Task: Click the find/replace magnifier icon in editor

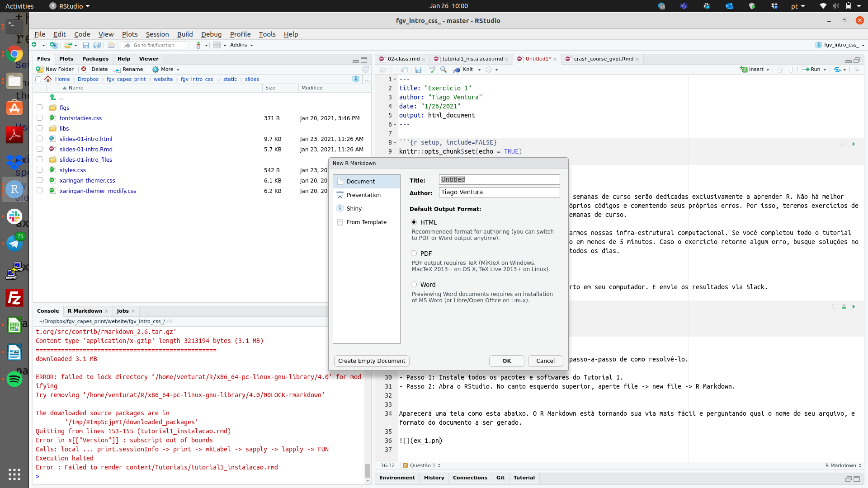Action: (443, 70)
